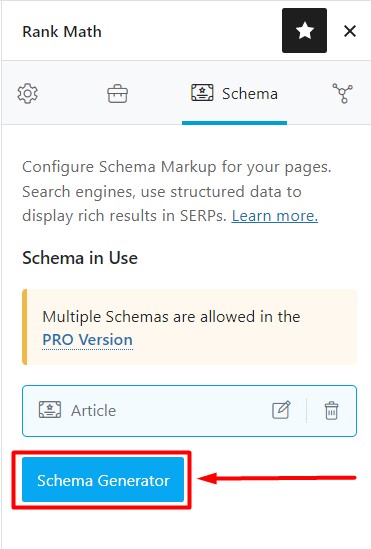Click the Schema in Use heading
The height and width of the screenshot is (549, 371).
80,258
